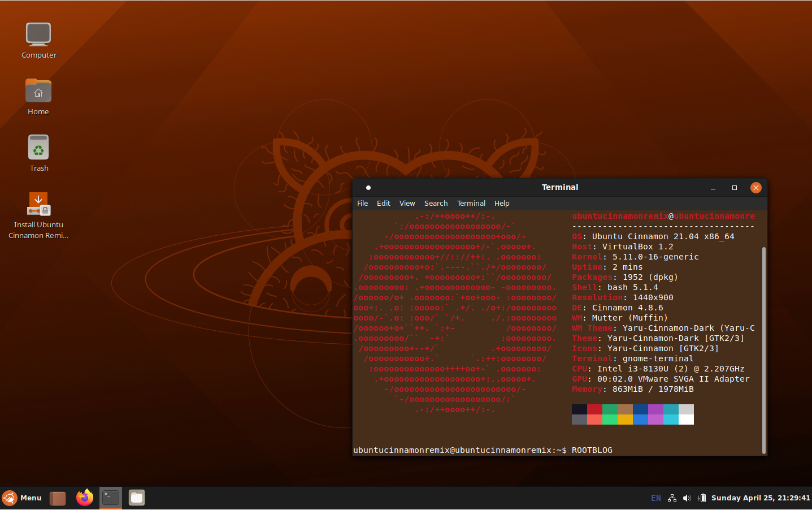Launch Firefox from the panel
Viewport: 812px width, 510px height.
tap(85, 498)
